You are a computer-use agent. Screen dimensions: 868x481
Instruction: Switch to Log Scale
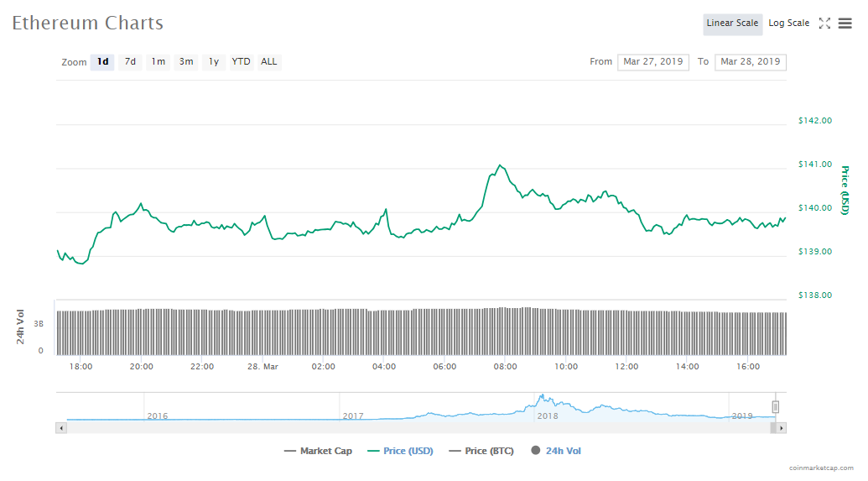pyautogui.click(x=788, y=24)
